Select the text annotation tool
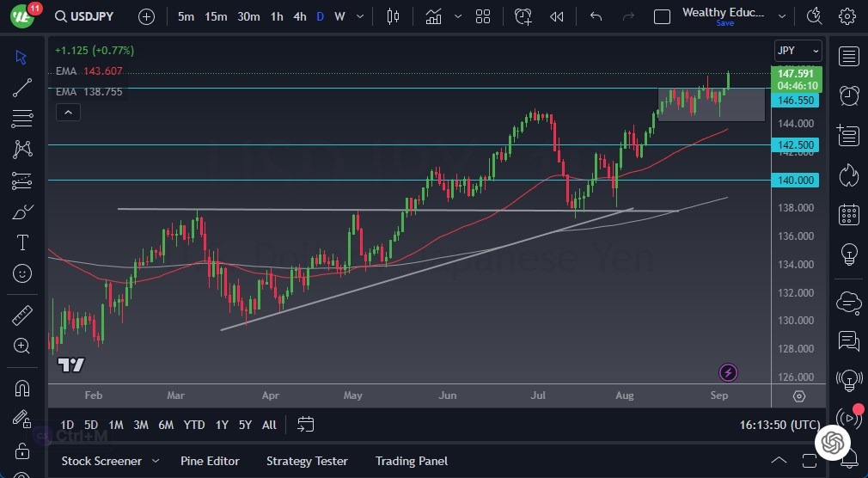Image resolution: width=868 pixels, height=478 pixels. coord(22,242)
